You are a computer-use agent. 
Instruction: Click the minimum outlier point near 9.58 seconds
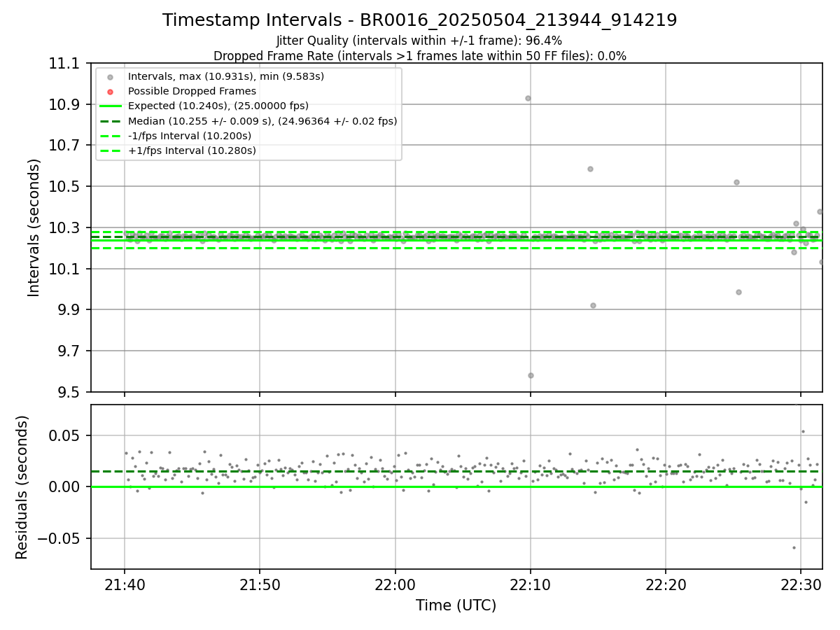coord(531,375)
